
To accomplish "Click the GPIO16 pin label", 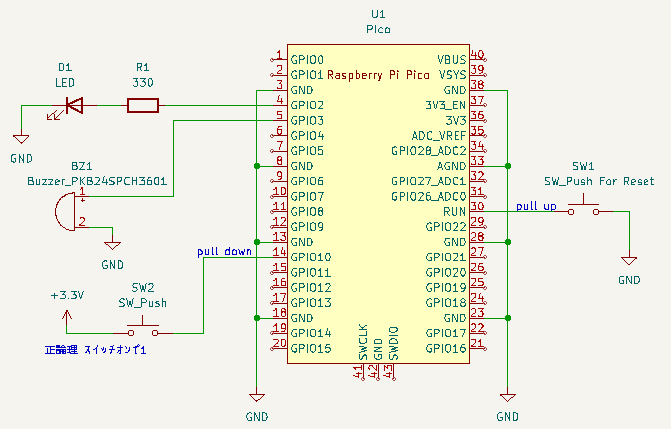I will click(446, 349).
